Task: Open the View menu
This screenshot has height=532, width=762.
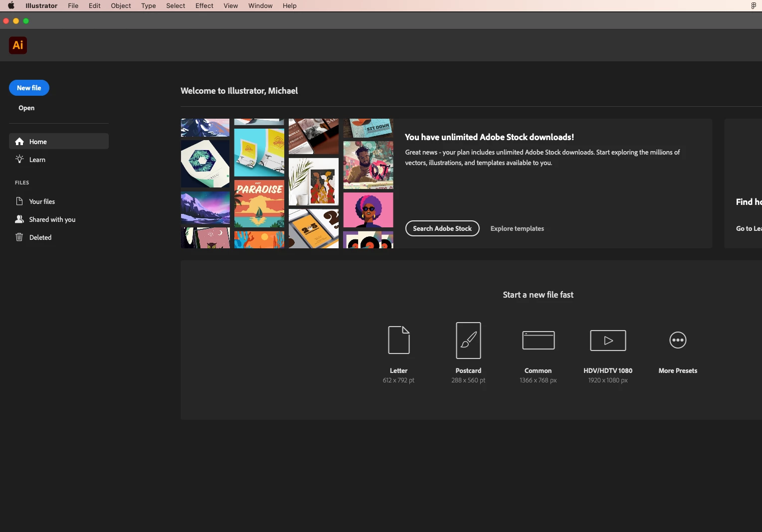Action: coord(231,5)
